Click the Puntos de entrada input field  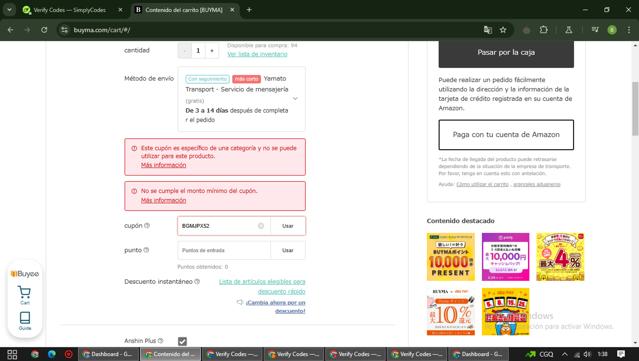[x=224, y=250]
